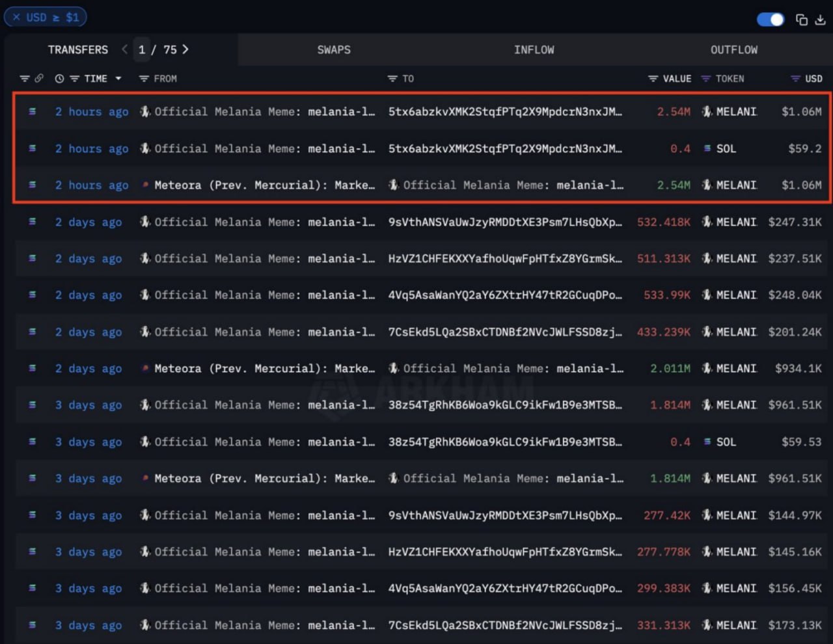833x644 pixels.
Task: Click the clock icon in TIME header
Action: click(x=59, y=79)
